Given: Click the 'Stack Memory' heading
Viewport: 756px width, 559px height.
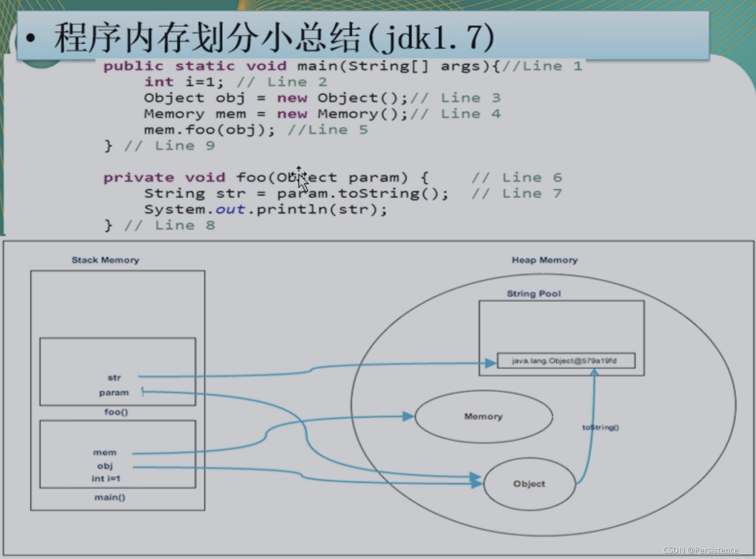Looking at the screenshot, I should (x=106, y=260).
